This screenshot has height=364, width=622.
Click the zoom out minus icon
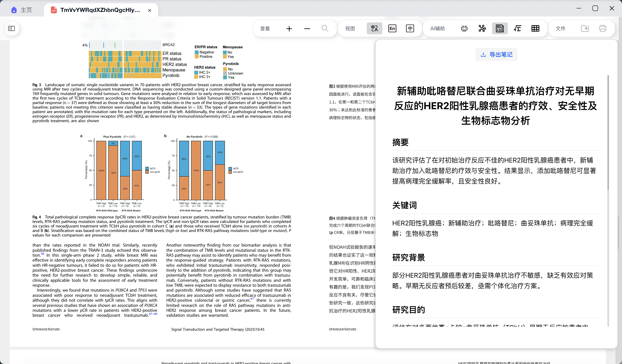click(307, 29)
